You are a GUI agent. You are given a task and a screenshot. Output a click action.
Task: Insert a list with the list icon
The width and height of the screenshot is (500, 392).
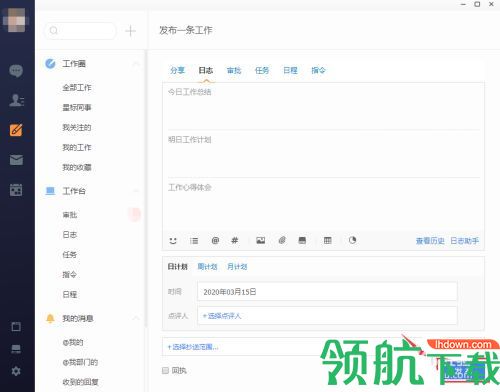[194, 240]
